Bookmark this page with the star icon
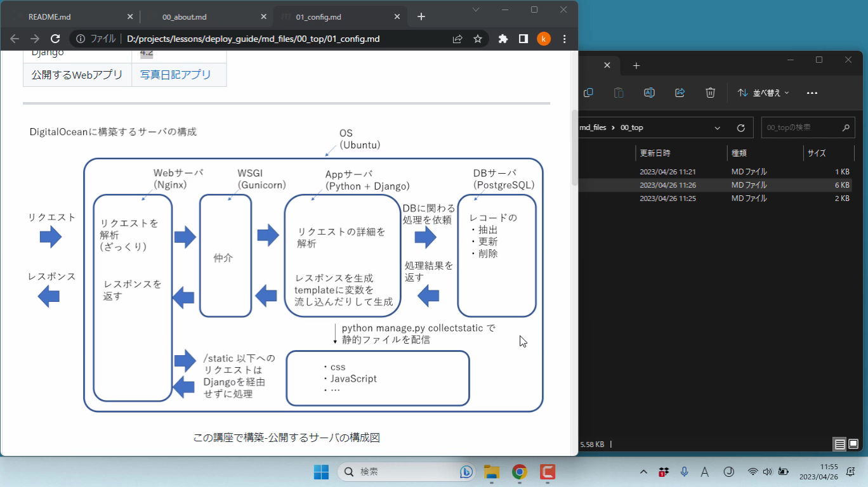 [x=478, y=39]
